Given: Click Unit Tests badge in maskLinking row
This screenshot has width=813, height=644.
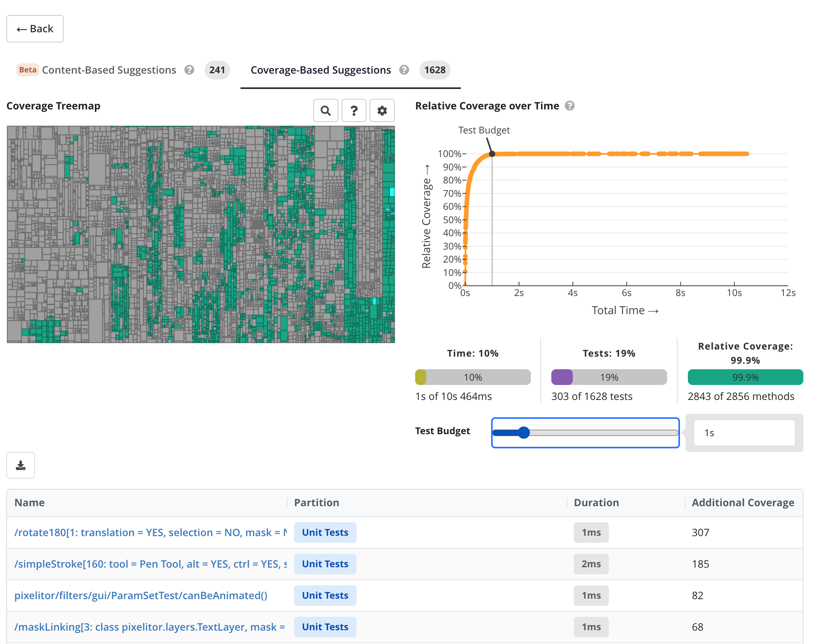Looking at the screenshot, I should coord(325,627).
